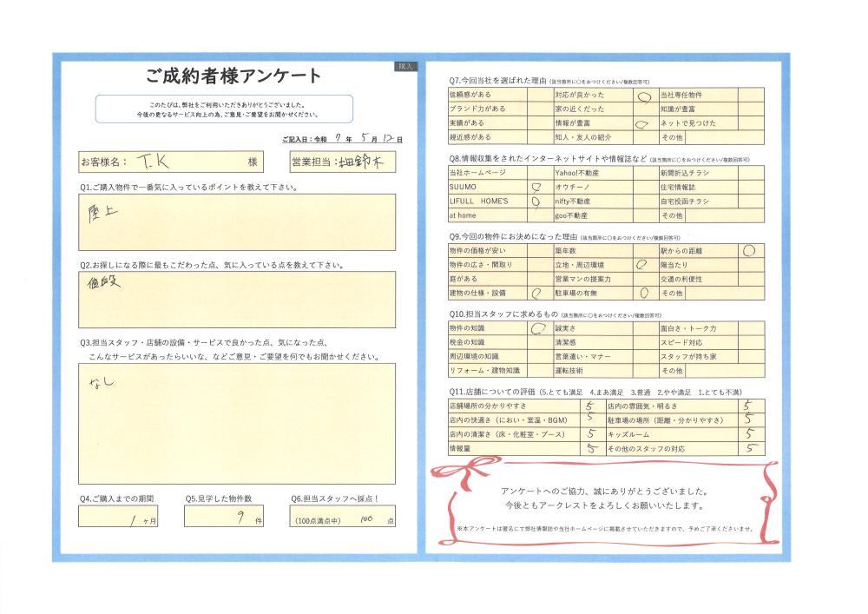The width and height of the screenshot is (868, 614).
Task: Click the Q1 answer box with 屋上
Action: [x=237, y=222]
